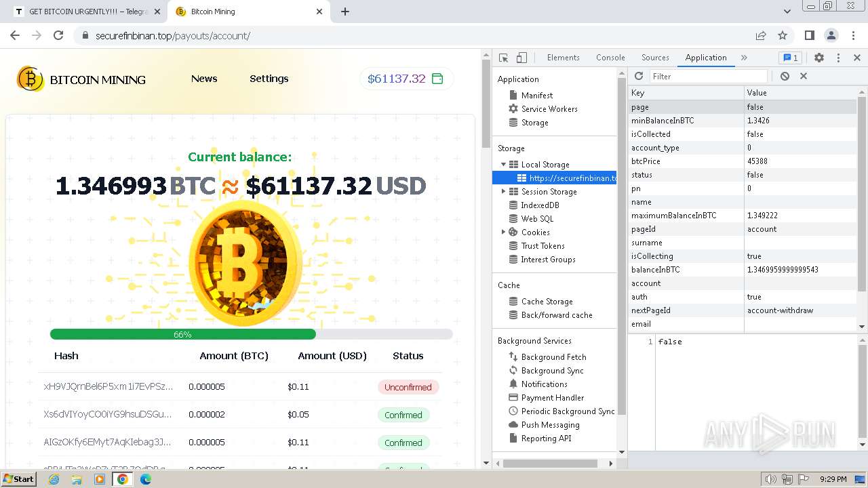Click the storage Filter input field

tap(709, 77)
